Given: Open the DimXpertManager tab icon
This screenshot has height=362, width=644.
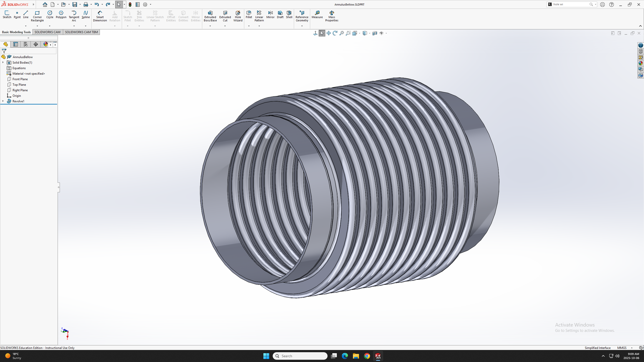Looking at the screenshot, I should [36, 44].
